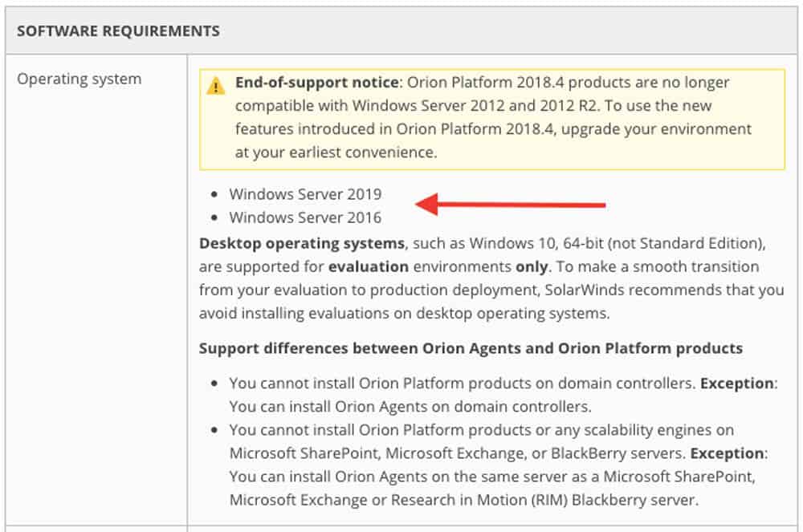Click the bullet before Windows Server 2016
The width and height of the screenshot is (803, 532).
coord(214,218)
